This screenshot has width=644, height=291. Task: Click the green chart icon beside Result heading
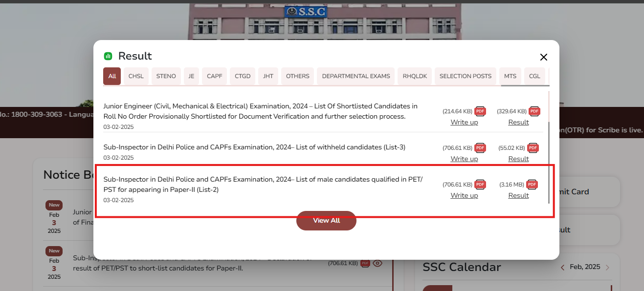pyautogui.click(x=108, y=56)
